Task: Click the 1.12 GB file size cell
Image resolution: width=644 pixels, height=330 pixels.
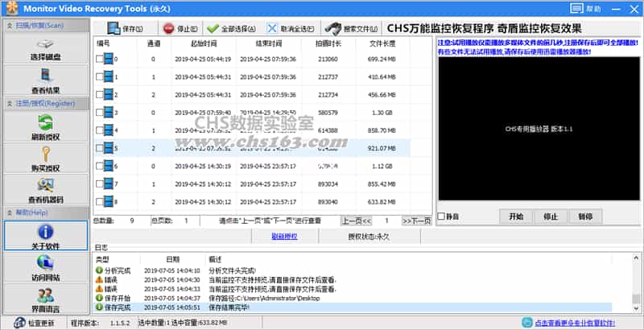Action: click(382, 166)
